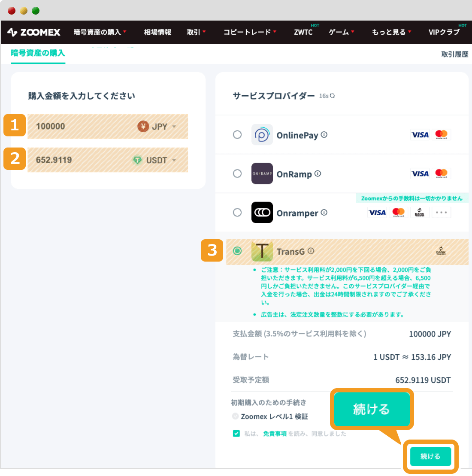Click Visa icon in OnRamp row
Screen dimensions: 472x476
420,173
